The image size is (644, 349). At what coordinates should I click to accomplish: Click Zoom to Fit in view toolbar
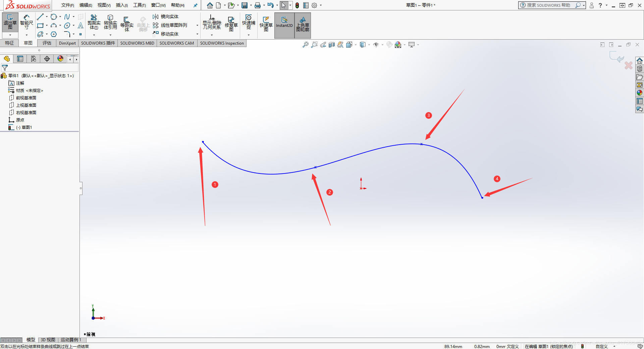click(306, 45)
